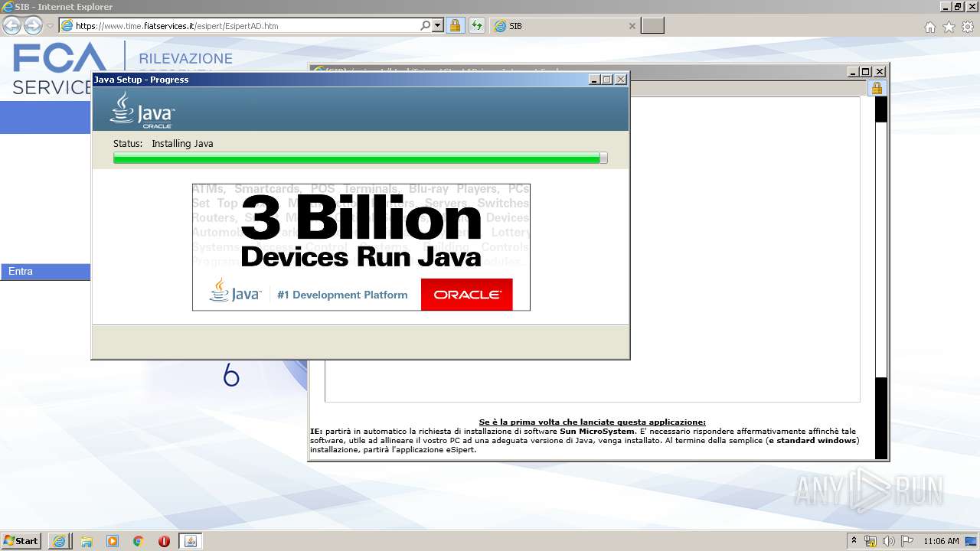
Task: Click 'Se è la prima volta' heading text
Action: click(x=592, y=422)
